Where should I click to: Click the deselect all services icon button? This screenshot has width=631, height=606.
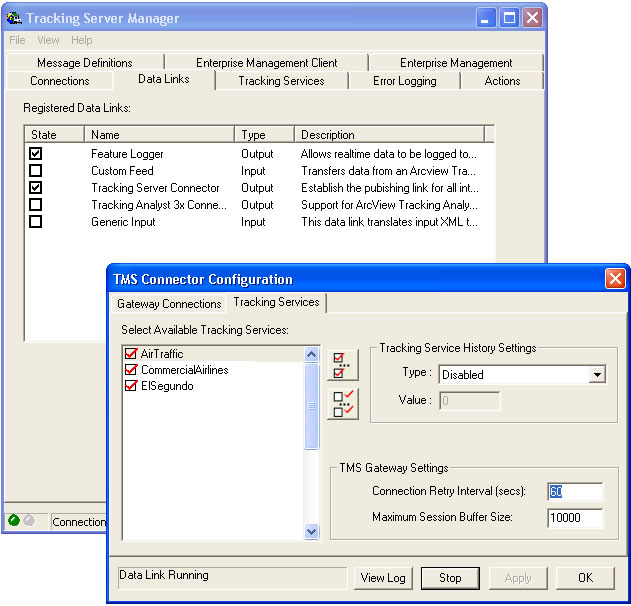click(x=342, y=404)
